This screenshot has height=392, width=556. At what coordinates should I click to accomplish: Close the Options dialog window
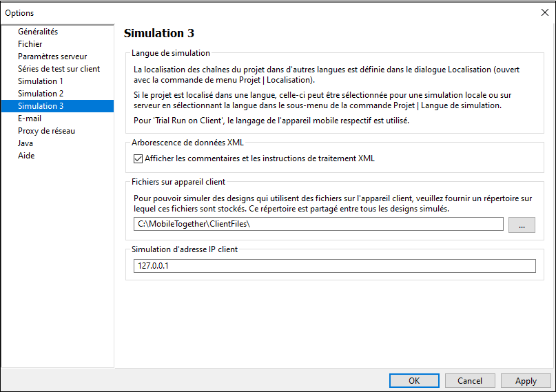(545, 12)
